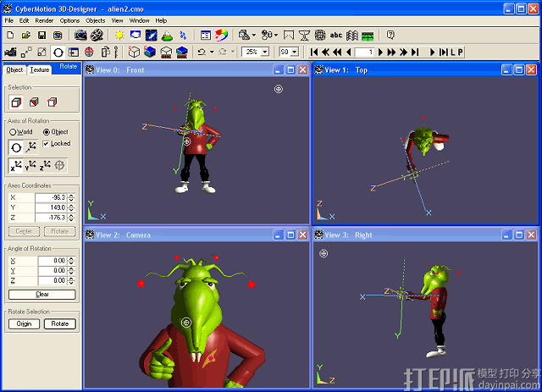Step the Angle of Rotation X spinner

pyautogui.click(x=71, y=261)
